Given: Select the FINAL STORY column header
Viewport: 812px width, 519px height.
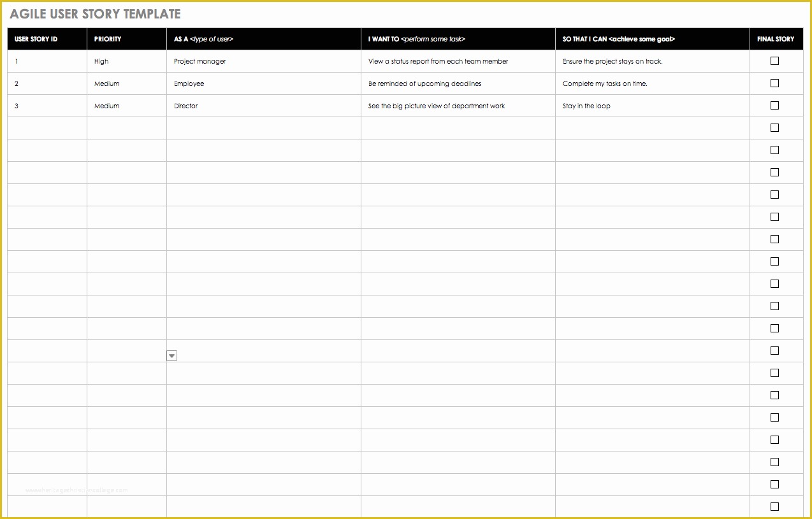Looking at the screenshot, I should (x=776, y=39).
